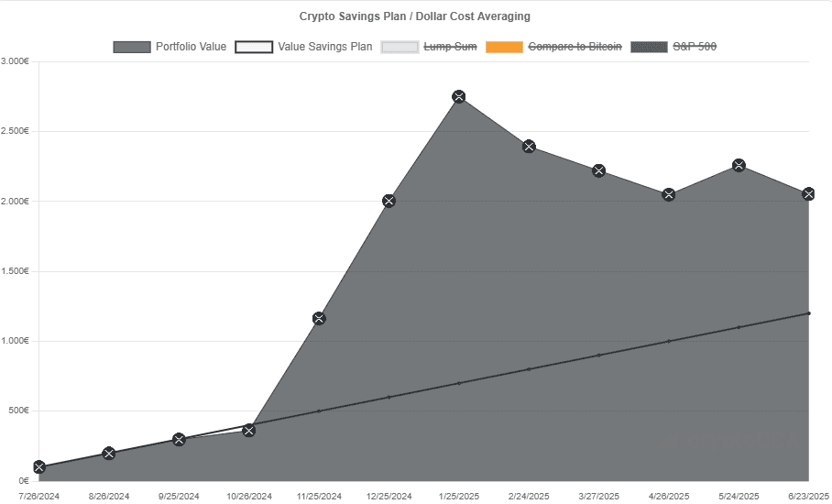Click savings plan line point at 5/24/2025
The height and width of the screenshot is (504, 832).
[x=739, y=327]
